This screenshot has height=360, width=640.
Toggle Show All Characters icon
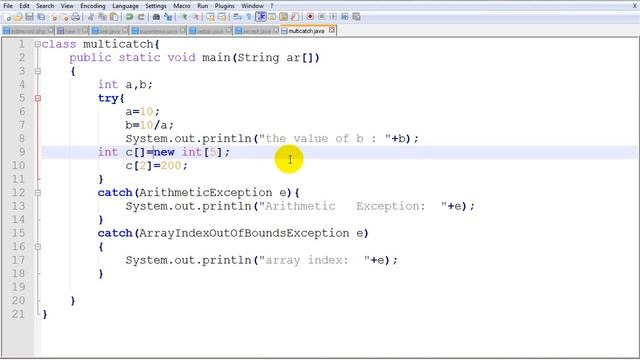point(248,17)
